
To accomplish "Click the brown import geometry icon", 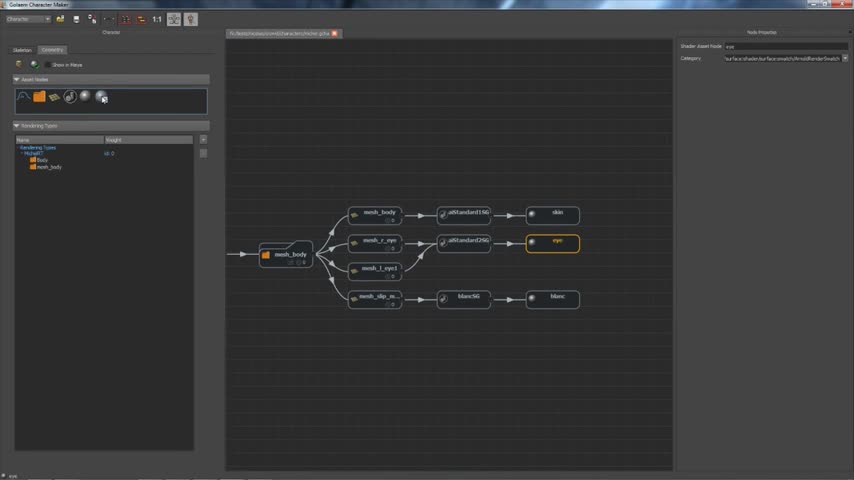I will click(x=19, y=64).
